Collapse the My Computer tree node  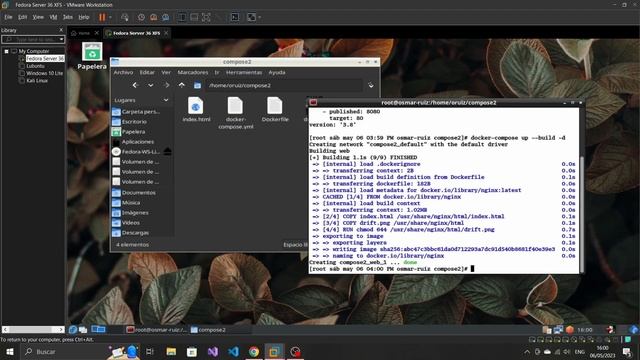7,51
